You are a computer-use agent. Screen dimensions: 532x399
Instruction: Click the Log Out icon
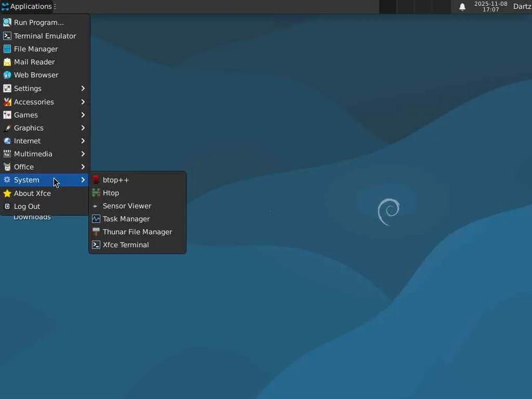pyautogui.click(x=7, y=206)
